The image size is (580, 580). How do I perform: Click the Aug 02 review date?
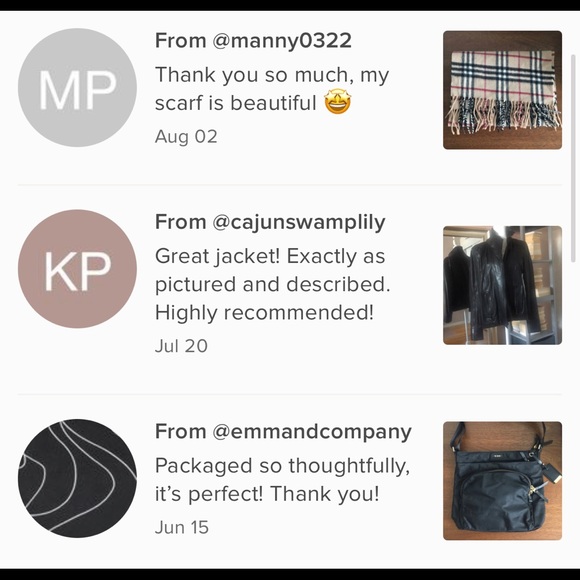click(186, 136)
